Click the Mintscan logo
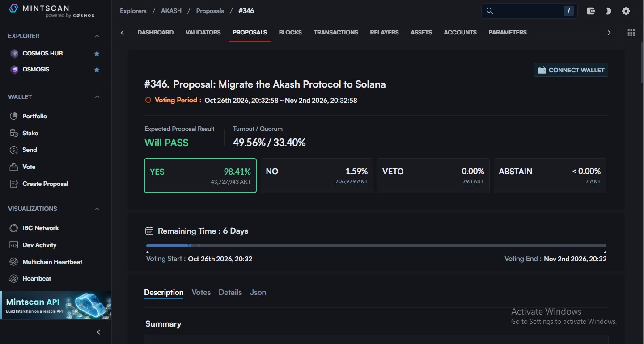Viewport: 644px width, 344px height. [51, 11]
